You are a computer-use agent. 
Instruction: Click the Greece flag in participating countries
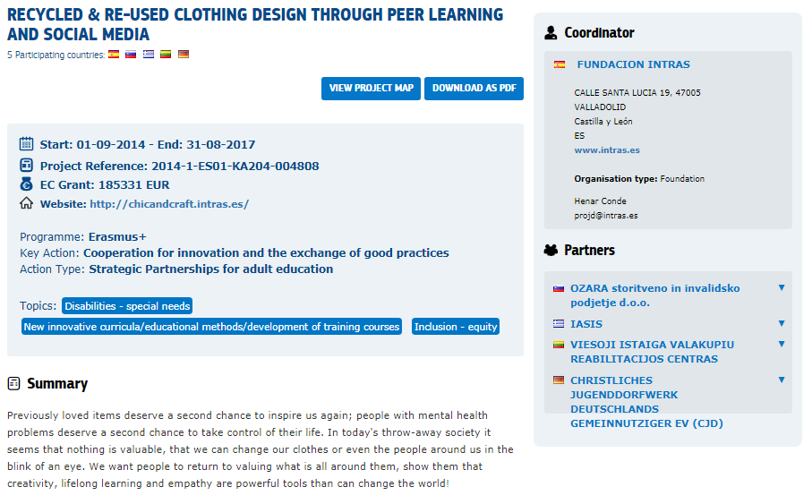pos(149,55)
